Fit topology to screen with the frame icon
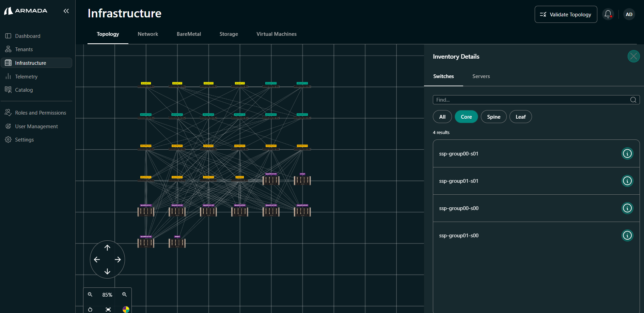This screenshot has height=313, width=644. 108,309
